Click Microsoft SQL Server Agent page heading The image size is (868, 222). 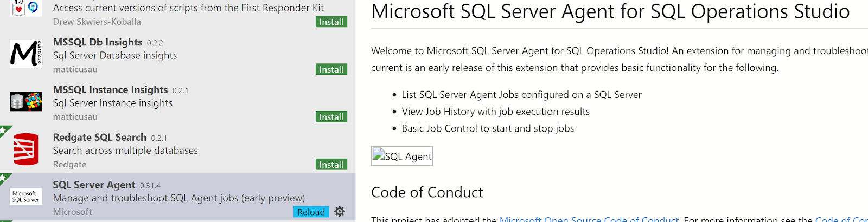point(610,11)
